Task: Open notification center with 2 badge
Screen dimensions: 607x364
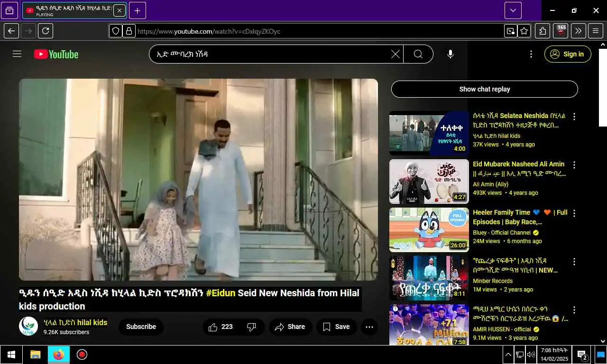Action: (582, 355)
